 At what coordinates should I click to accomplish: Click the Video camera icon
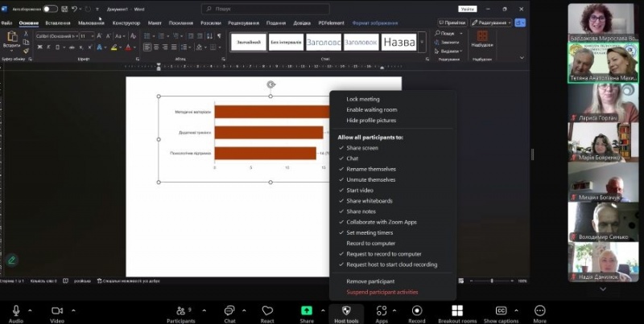pos(57,311)
